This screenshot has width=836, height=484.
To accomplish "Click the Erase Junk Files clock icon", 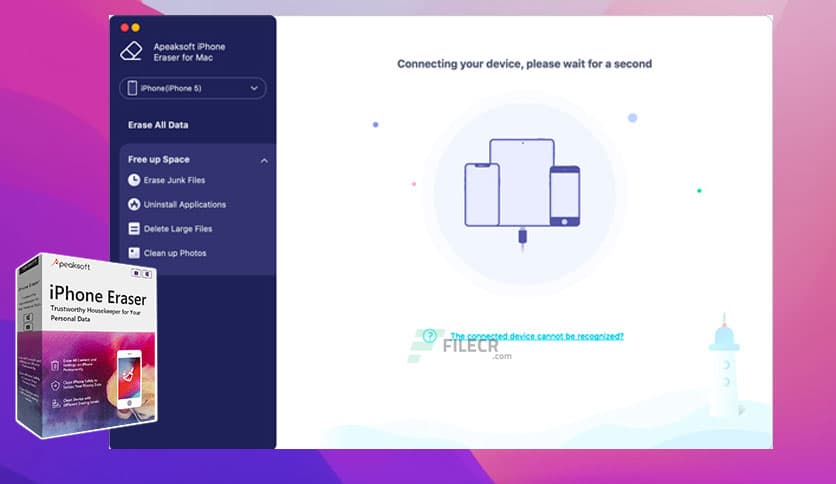I will click(134, 180).
